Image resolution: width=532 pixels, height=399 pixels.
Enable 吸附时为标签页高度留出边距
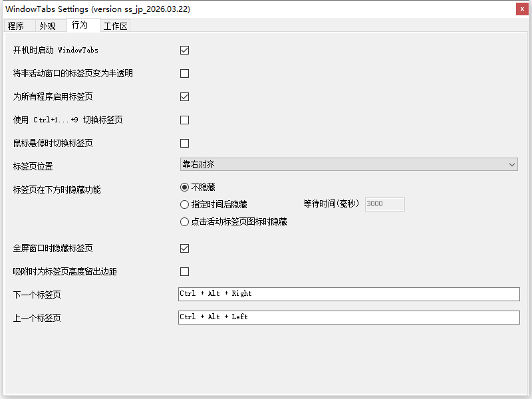[184, 271]
